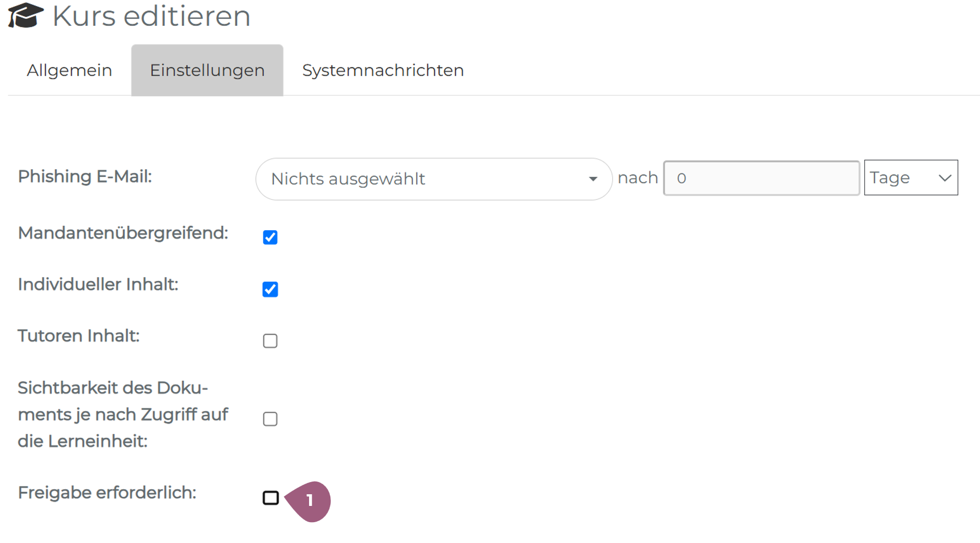Check the Freigabe erforderlich checkbox
The width and height of the screenshot is (980, 543).
[271, 498]
